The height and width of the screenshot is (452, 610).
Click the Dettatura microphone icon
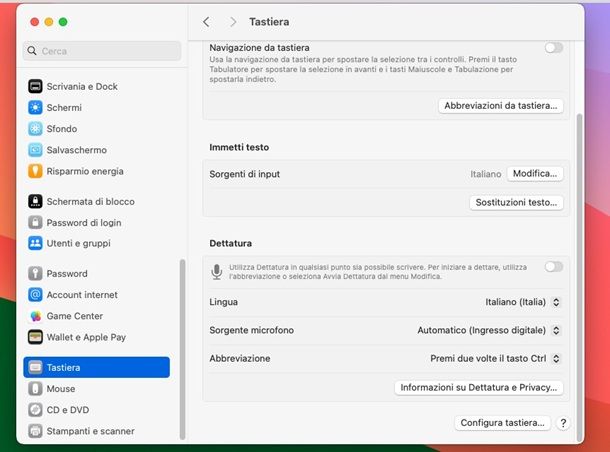pyautogui.click(x=217, y=272)
